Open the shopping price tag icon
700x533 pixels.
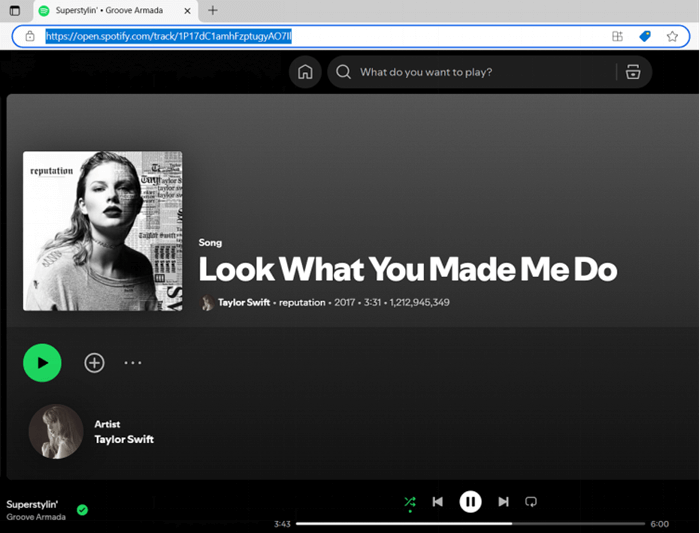[x=645, y=36]
